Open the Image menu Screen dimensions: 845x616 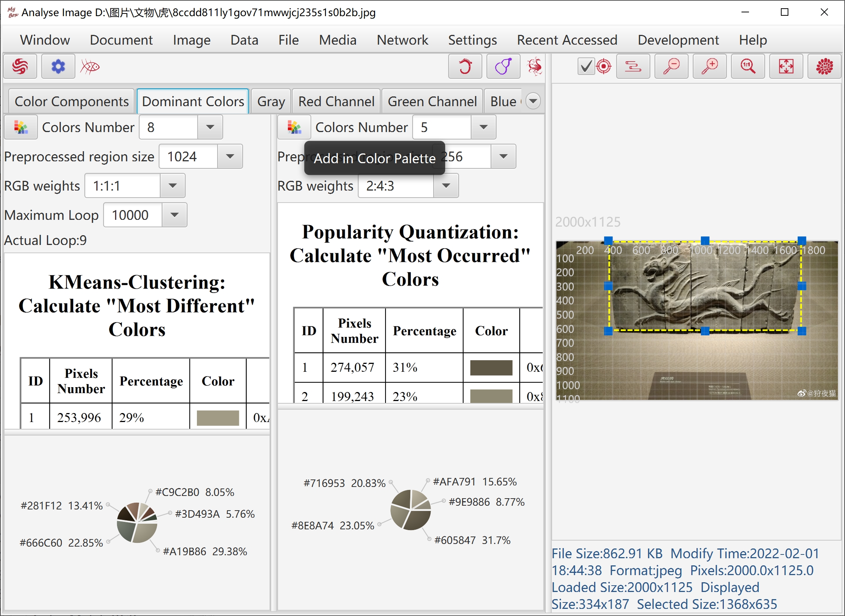pyautogui.click(x=192, y=40)
